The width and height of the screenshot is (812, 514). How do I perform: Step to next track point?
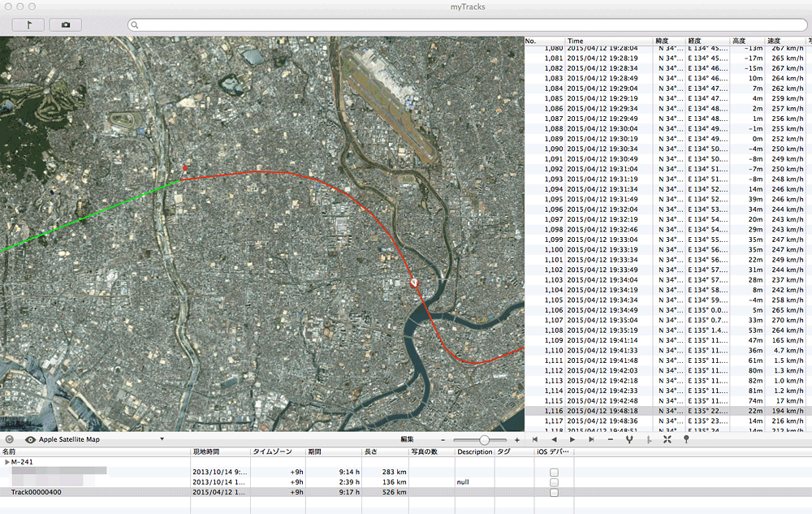pos(572,439)
